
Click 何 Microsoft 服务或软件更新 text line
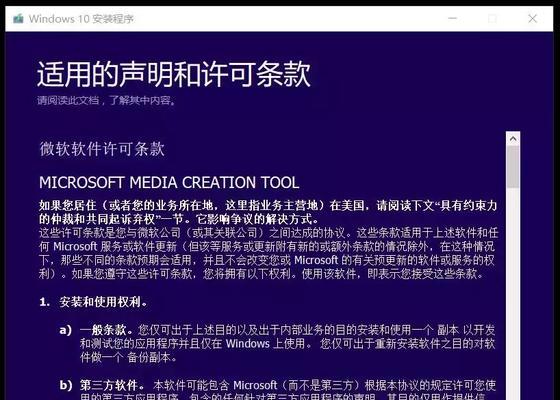[108, 246]
